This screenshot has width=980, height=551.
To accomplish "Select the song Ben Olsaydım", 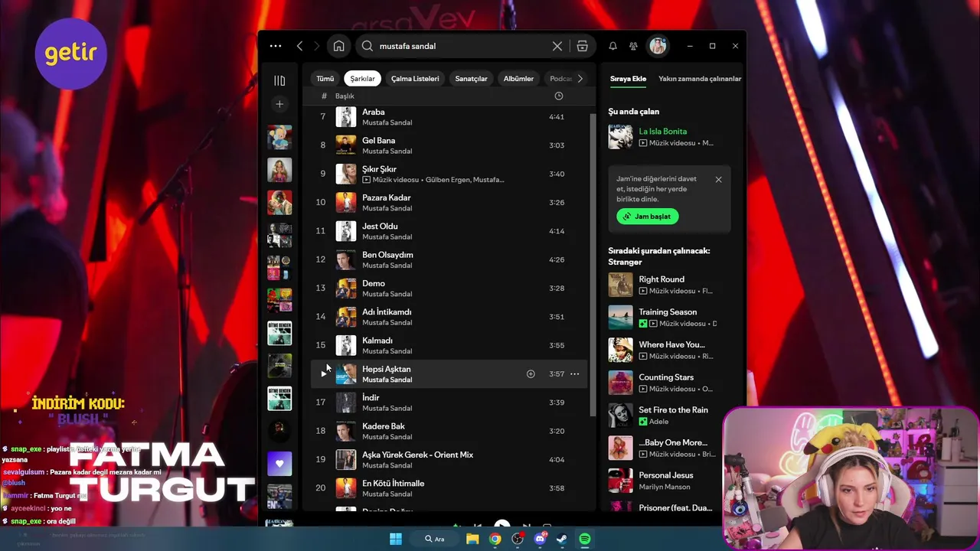I will pos(449,259).
